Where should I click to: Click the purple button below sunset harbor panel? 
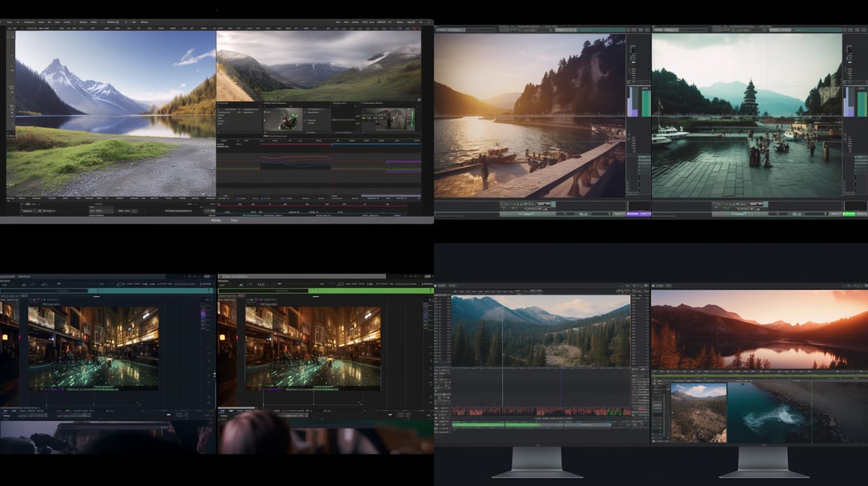click(x=638, y=214)
